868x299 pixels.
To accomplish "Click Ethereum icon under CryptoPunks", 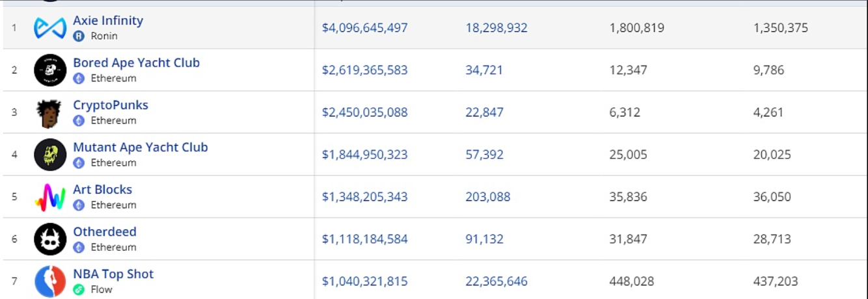I will tap(79, 121).
